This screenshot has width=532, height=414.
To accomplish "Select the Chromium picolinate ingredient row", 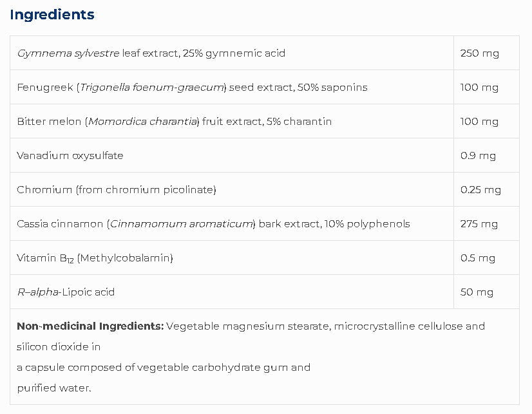I will click(116, 189).
